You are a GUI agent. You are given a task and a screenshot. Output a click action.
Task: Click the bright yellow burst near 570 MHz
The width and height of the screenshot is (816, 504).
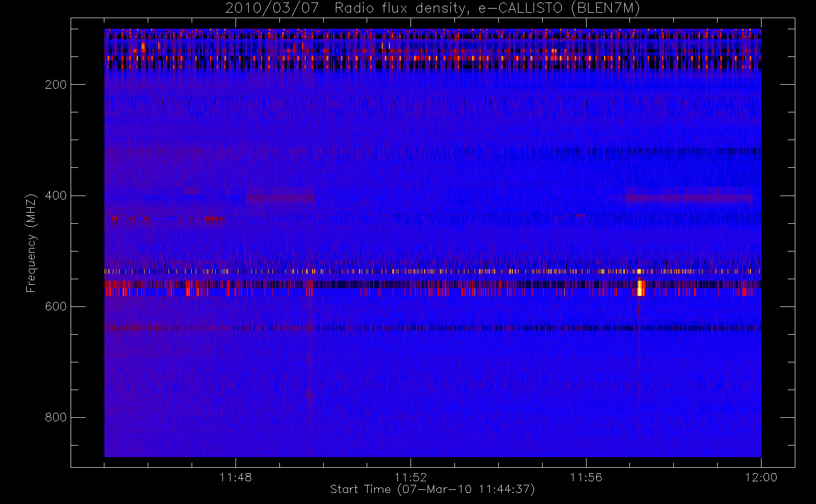point(640,288)
